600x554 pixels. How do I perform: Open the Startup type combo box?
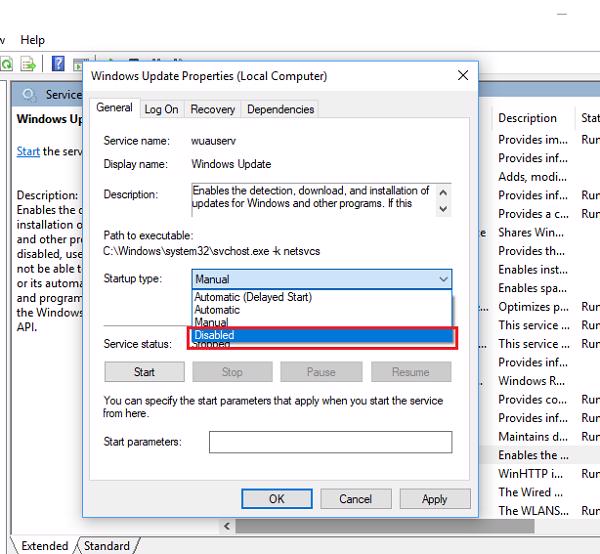tap(321, 279)
